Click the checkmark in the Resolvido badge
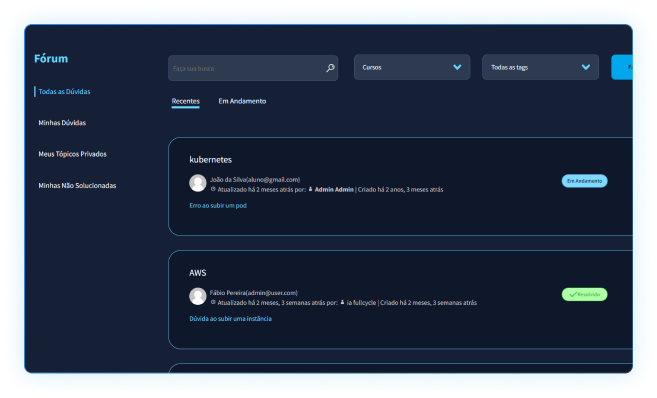Viewport: 657px width, 398px height. (573, 295)
